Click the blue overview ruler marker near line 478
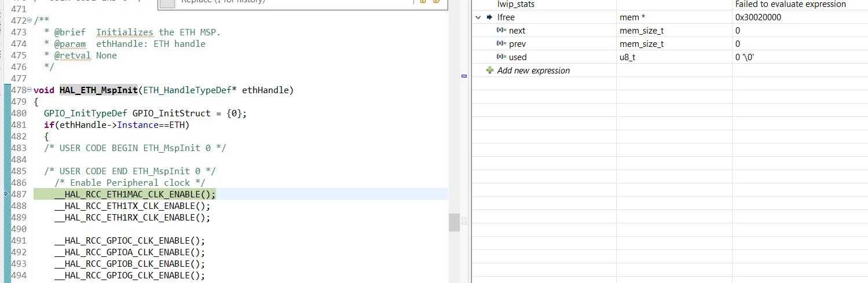Image resolution: width=868 pixels, height=283 pixels. (464, 76)
